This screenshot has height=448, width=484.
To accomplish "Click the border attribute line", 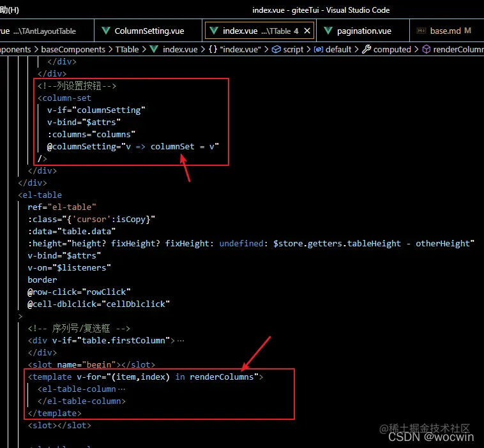I will click(x=42, y=280).
